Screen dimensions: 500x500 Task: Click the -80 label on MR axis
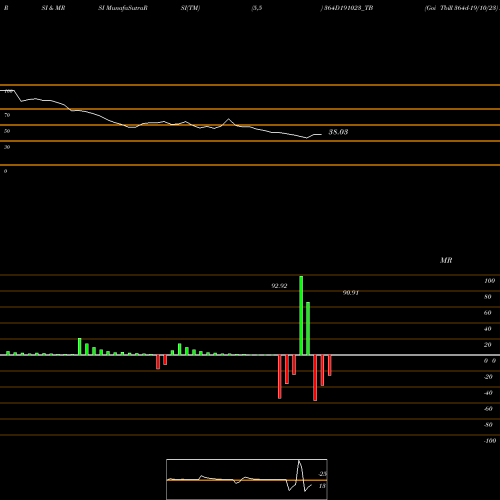(488, 425)
